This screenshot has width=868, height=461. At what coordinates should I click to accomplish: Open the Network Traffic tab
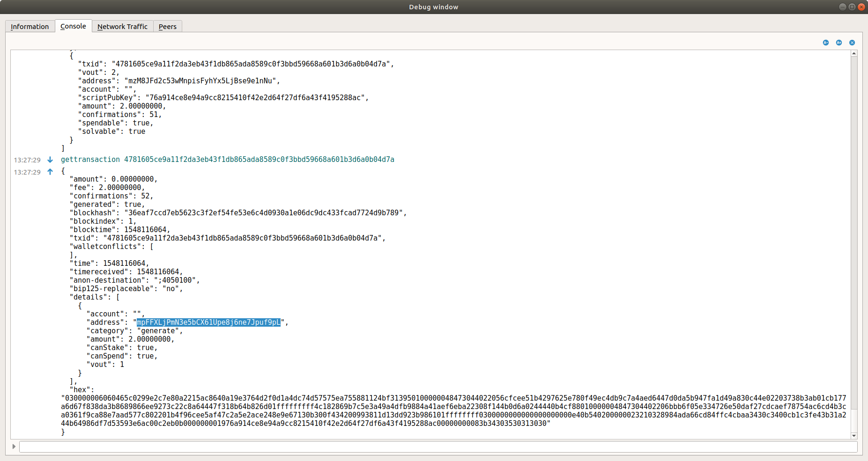pos(122,26)
